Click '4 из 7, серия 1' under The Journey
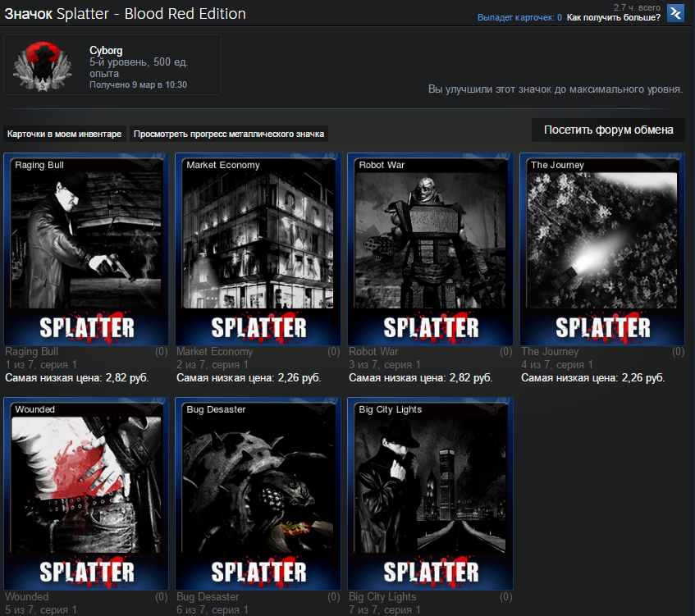695x616 pixels. [x=557, y=365]
